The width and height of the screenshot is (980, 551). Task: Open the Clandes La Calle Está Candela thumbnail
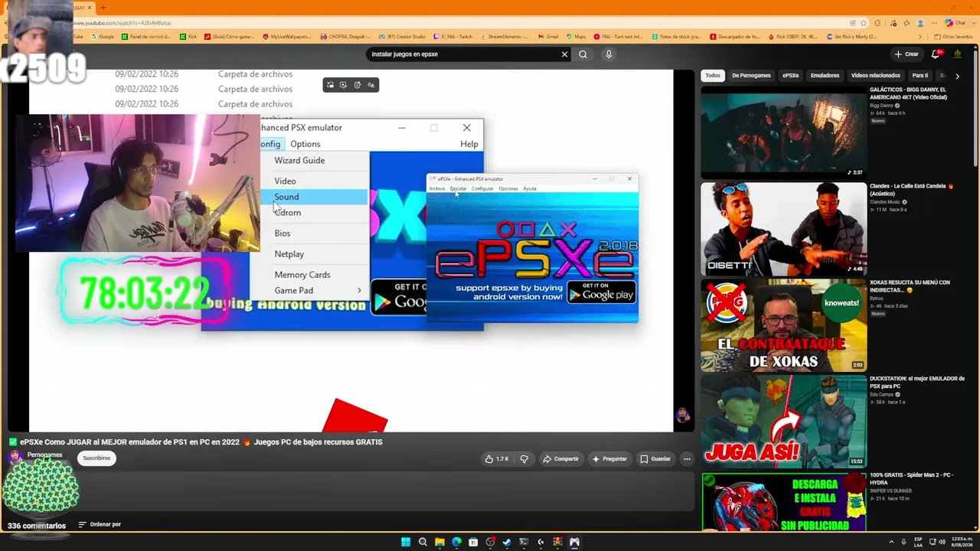click(x=784, y=228)
